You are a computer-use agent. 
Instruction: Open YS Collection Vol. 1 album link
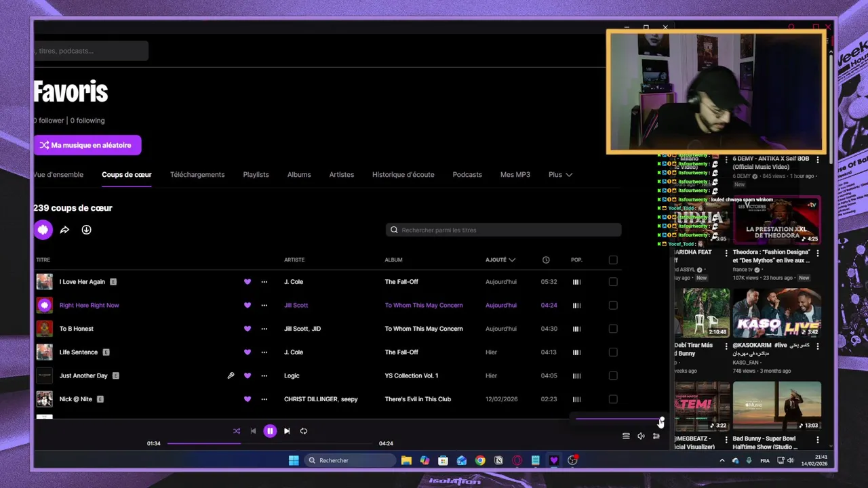click(412, 375)
